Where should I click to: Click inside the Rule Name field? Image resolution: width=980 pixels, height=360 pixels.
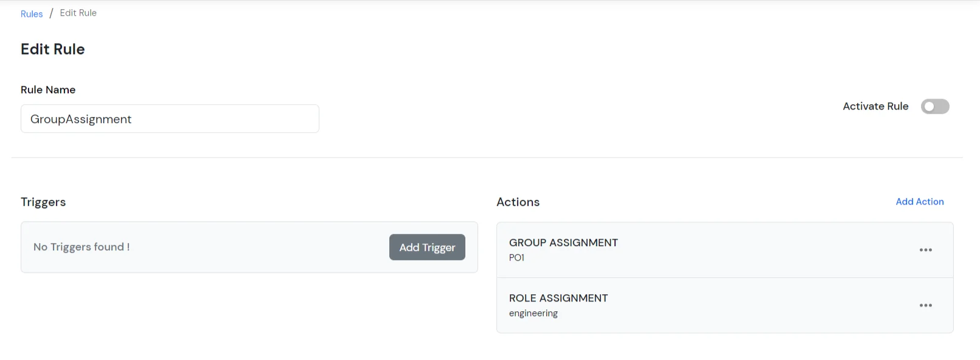(170, 118)
